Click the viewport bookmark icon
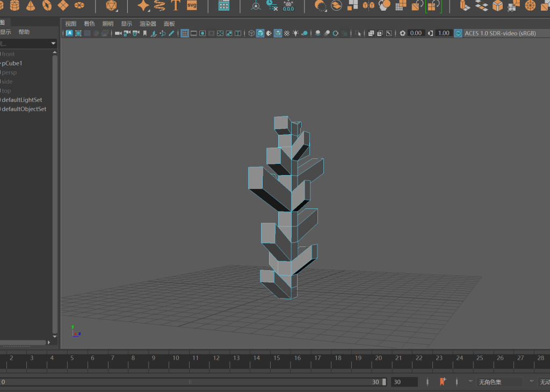The width and height of the screenshot is (550, 392). (x=145, y=33)
